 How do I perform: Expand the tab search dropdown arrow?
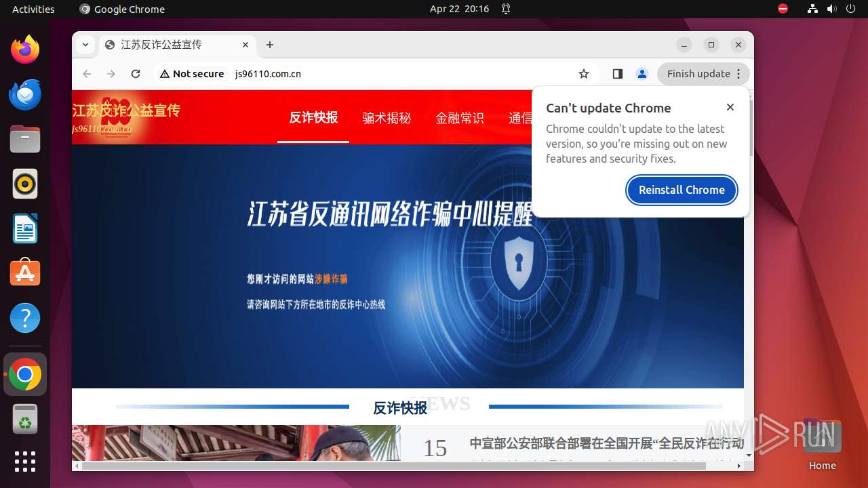[x=85, y=45]
